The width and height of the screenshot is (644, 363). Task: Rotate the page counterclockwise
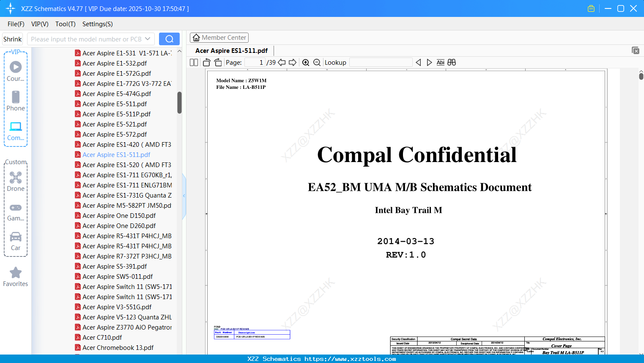pos(207,63)
